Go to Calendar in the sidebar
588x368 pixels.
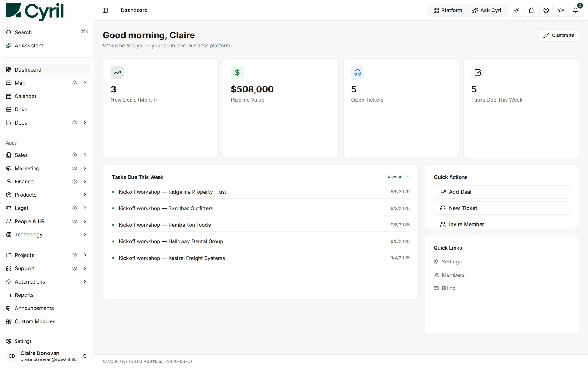(47, 96)
